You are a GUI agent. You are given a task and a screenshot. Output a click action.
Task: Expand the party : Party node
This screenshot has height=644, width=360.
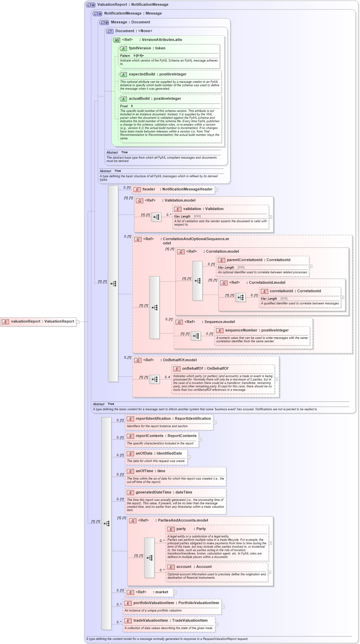point(270,543)
